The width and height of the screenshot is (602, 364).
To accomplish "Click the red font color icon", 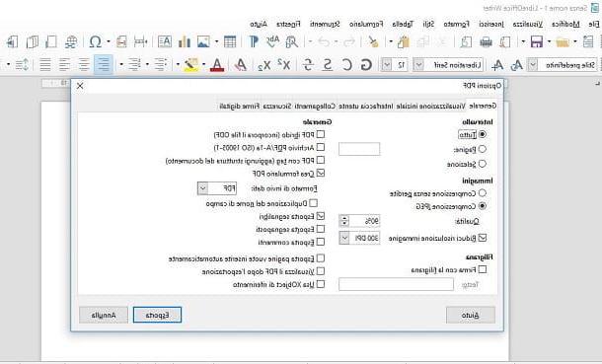I will click(x=217, y=65).
